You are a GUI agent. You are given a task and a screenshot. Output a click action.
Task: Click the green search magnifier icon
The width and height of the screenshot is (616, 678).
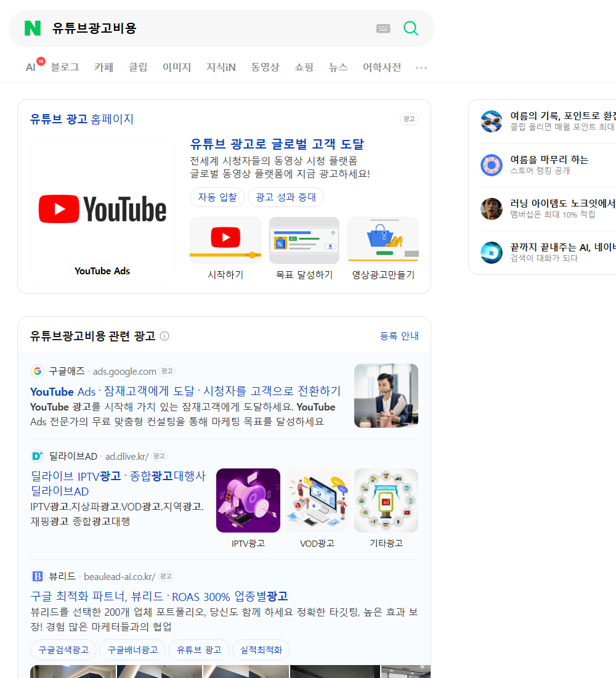click(x=411, y=28)
